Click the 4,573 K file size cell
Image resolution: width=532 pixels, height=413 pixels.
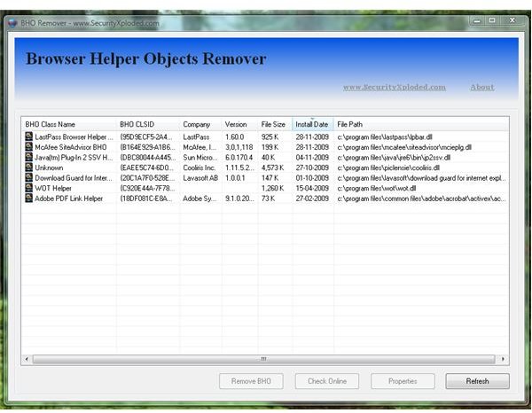coord(273,168)
